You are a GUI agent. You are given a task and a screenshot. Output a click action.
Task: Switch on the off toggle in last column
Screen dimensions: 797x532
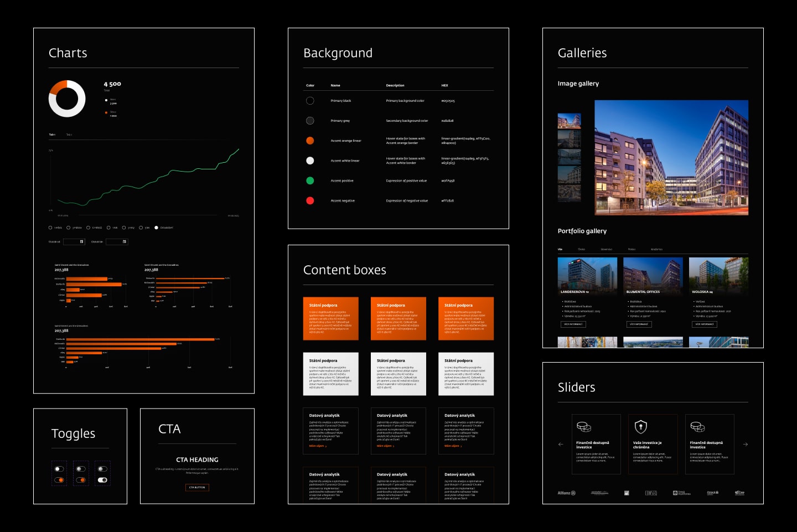tap(102, 469)
